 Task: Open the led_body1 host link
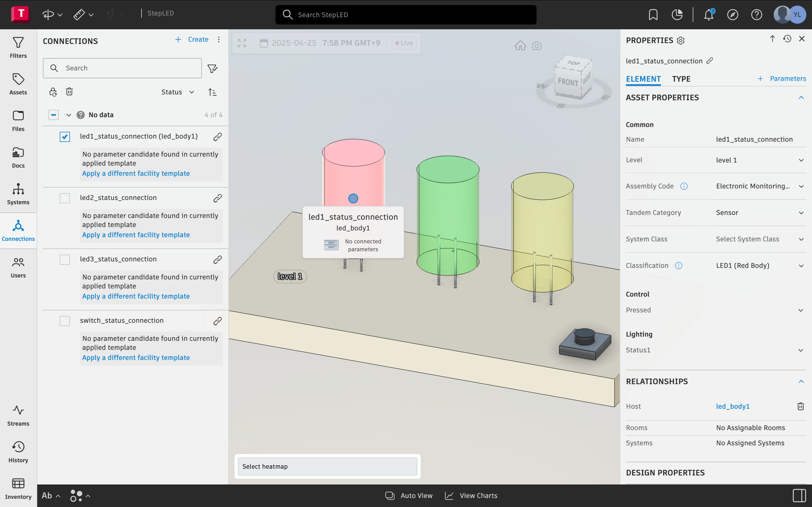tap(732, 406)
